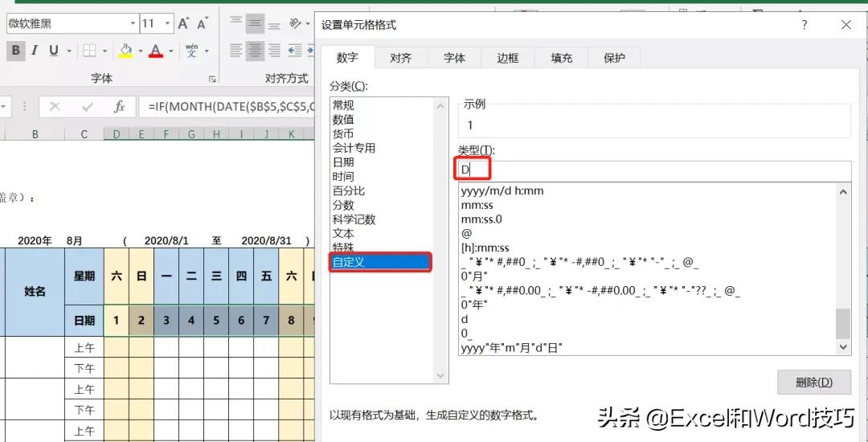Center text horizontally in the ribbon
Image resolution: width=868 pixels, height=442 pixels.
click(256, 51)
